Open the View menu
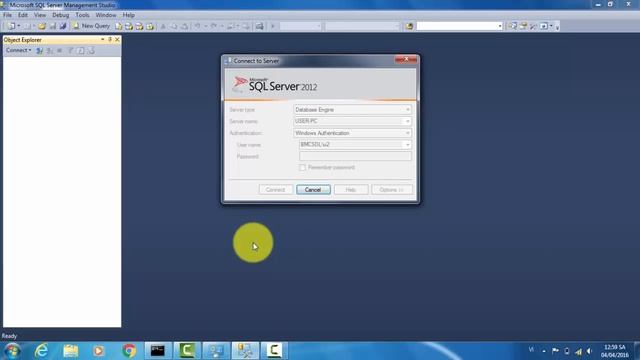 coord(40,15)
